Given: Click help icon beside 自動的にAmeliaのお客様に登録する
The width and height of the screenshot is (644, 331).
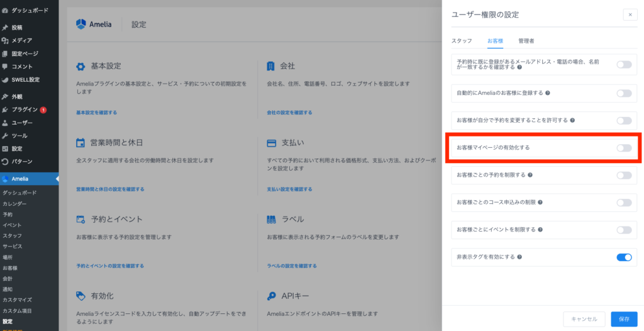Looking at the screenshot, I should point(548,93).
